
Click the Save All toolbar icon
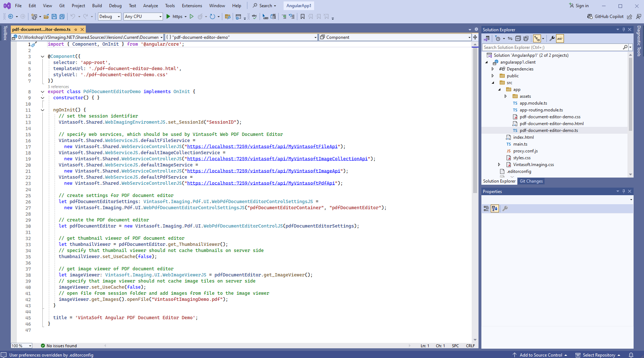tap(62, 17)
